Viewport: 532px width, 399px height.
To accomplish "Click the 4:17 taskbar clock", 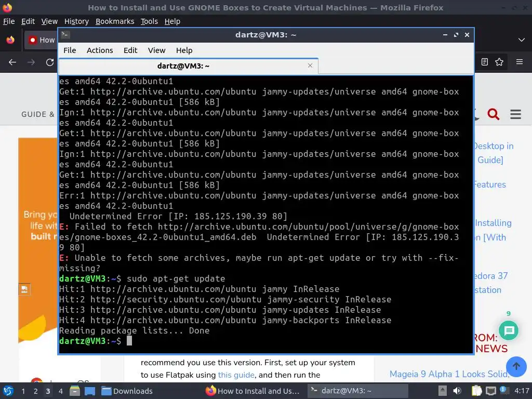I will (522, 391).
